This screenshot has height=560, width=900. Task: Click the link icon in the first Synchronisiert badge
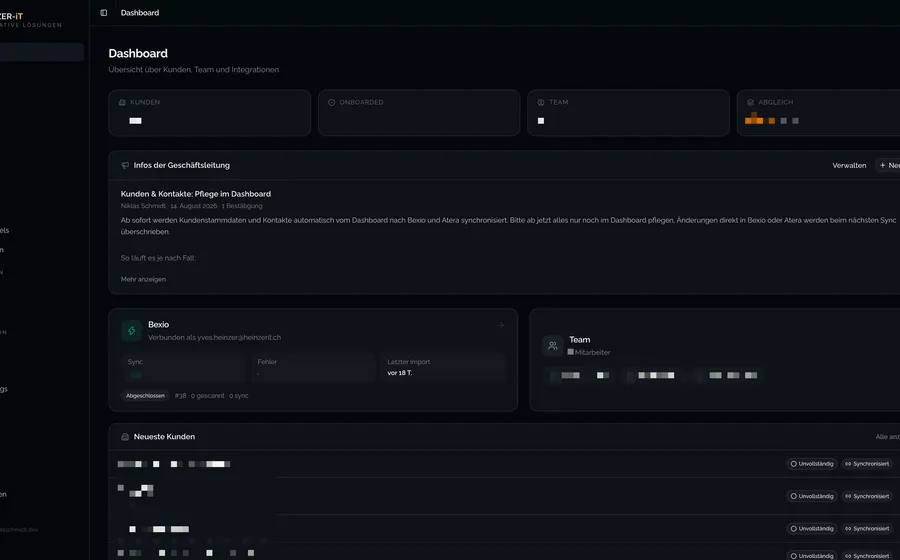coord(848,464)
